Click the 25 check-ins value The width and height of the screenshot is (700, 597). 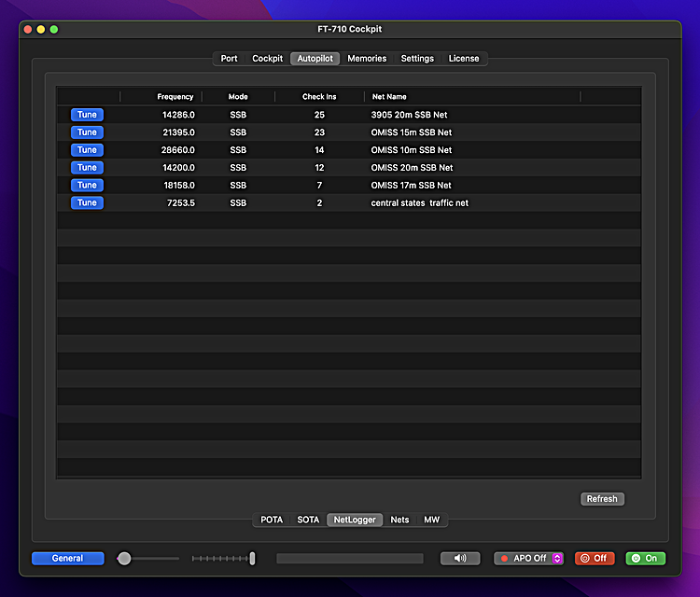[x=319, y=115]
